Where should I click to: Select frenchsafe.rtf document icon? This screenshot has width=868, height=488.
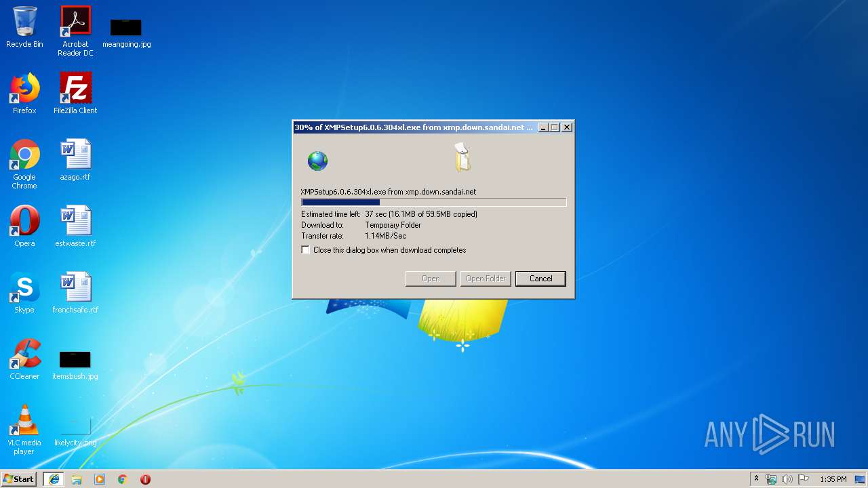pyautogui.click(x=75, y=293)
